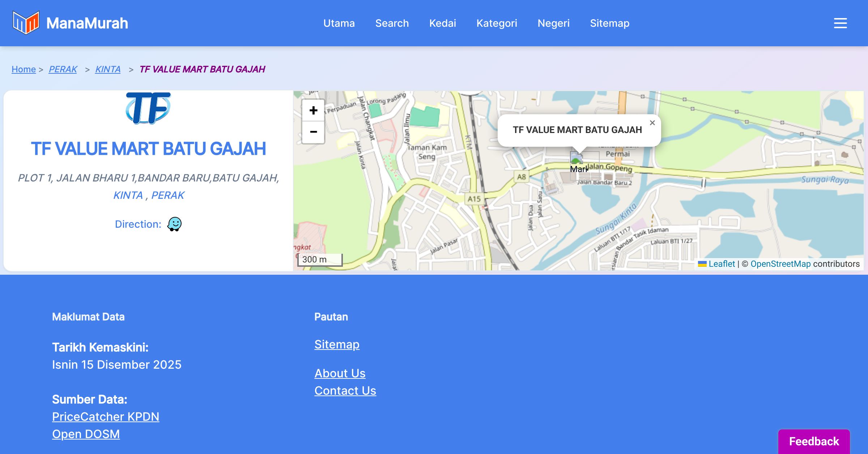Visit the Contact Us footer link
Viewport: 868px width, 454px height.
pyautogui.click(x=345, y=391)
